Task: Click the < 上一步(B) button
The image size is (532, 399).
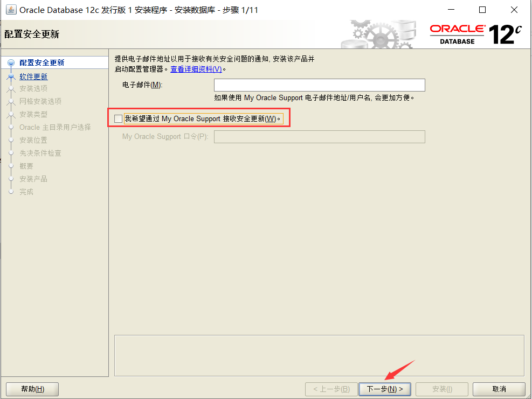Action: [331, 389]
